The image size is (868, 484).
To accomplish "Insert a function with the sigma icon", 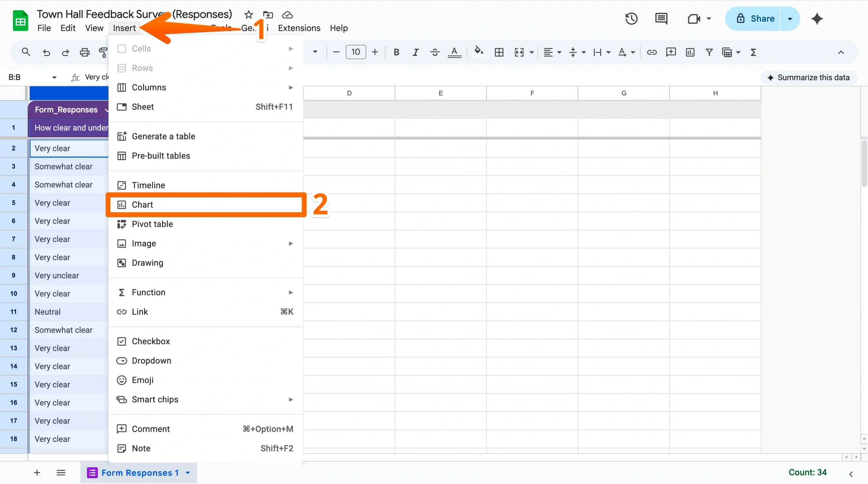I will pyautogui.click(x=753, y=52).
